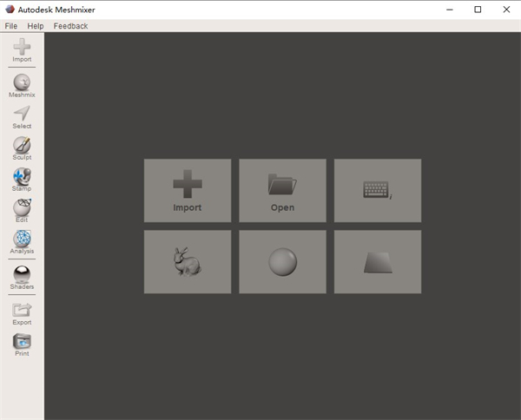Click the large Import tile
521x420 pixels.
188,190
